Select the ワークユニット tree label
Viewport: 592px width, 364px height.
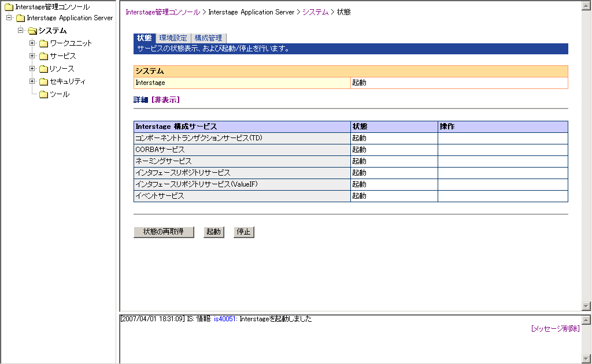point(71,43)
